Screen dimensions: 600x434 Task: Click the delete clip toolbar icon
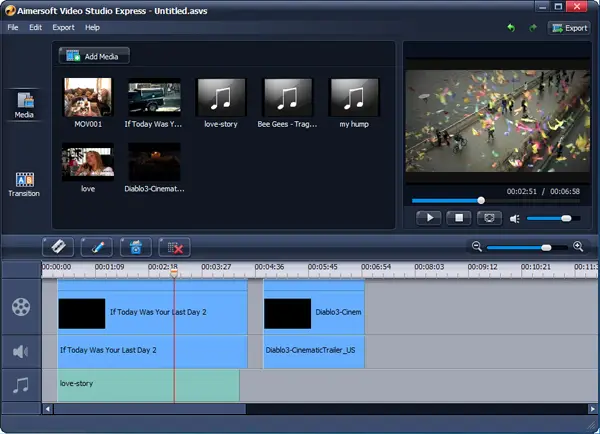(177, 246)
